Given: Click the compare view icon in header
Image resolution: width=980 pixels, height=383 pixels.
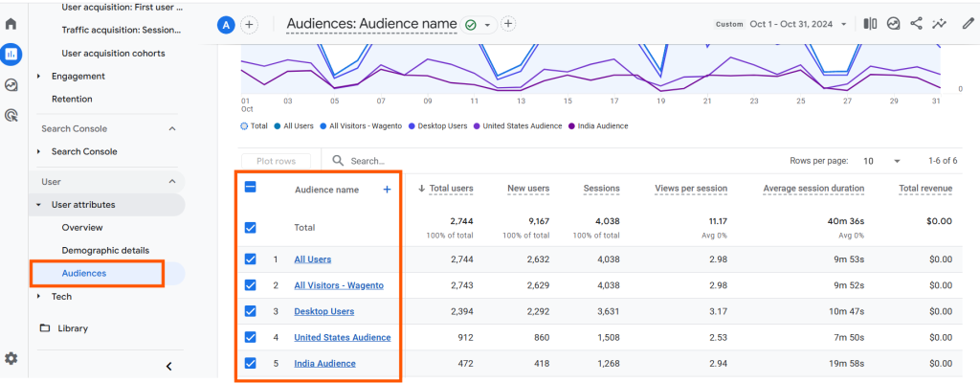Looking at the screenshot, I should click(x=870, y=24).
